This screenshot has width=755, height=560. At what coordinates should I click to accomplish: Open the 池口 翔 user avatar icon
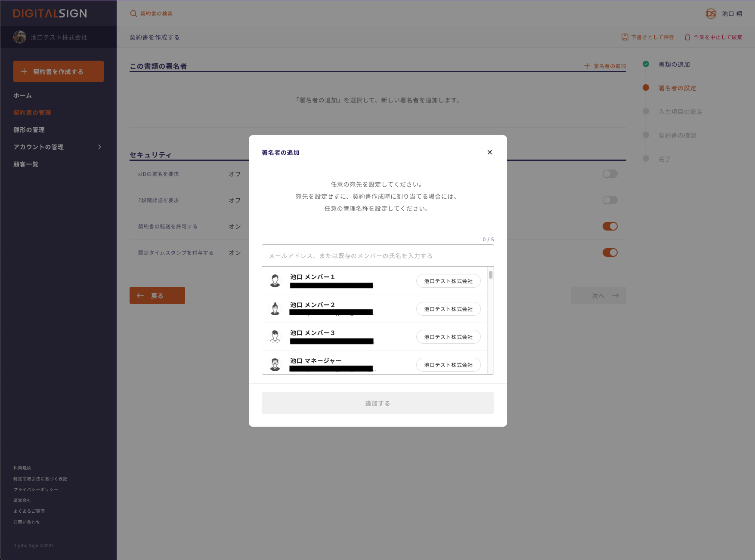tap(711, 14)
